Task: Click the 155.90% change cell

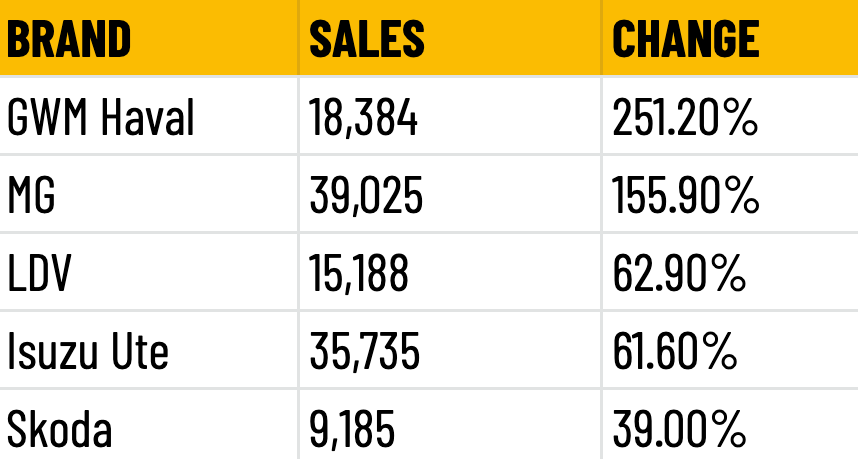Action: (x=731, y=194)
